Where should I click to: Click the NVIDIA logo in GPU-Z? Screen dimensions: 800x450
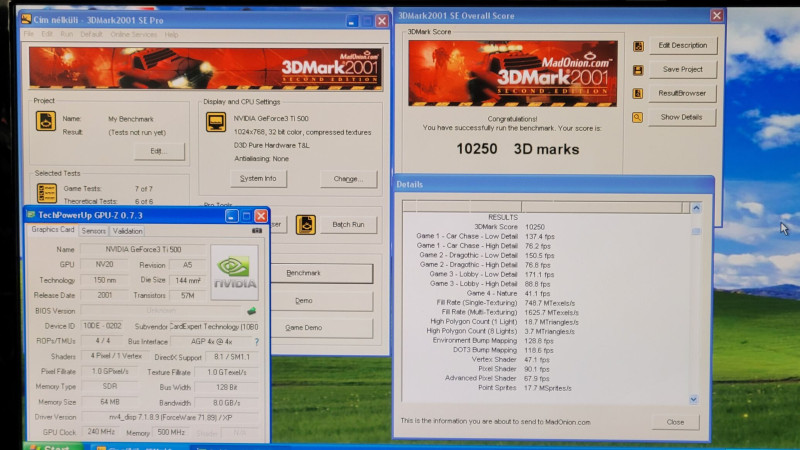coord(235,272)
